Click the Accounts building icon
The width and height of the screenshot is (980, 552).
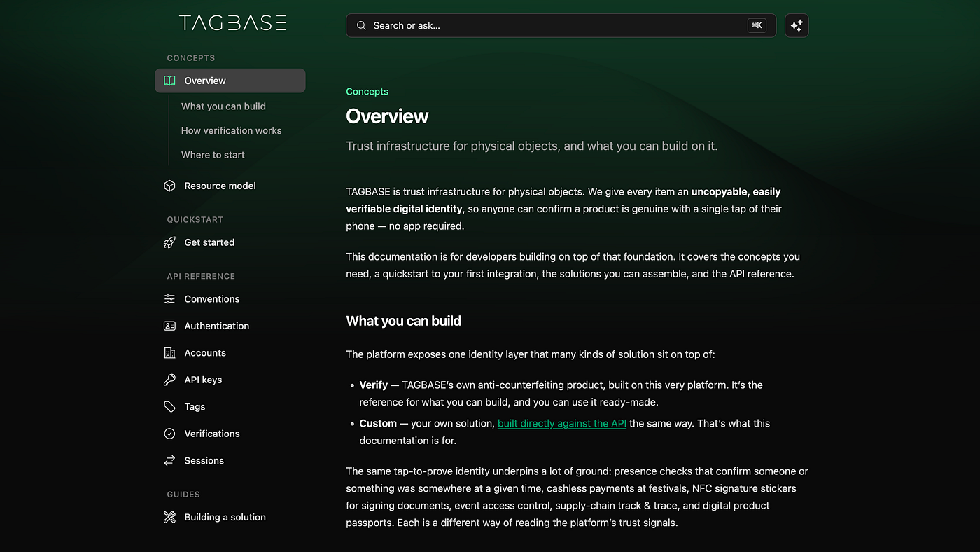point(169,353)
